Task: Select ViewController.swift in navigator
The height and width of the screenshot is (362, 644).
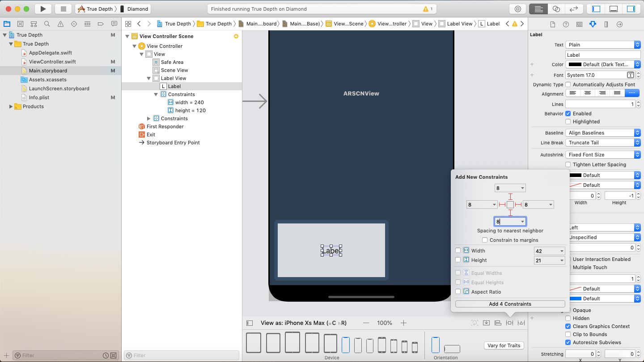Action: pyautogui.click(x=52, y=62)
